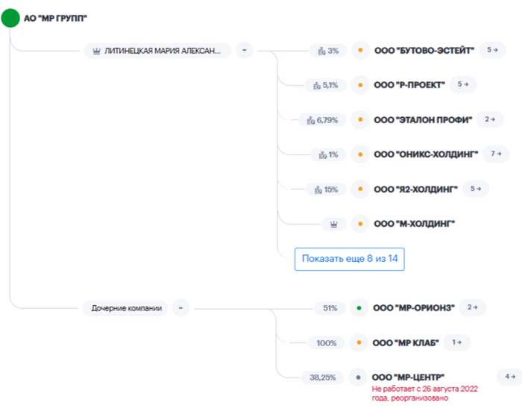Click the green status dot of МР-ОРИОН3
522x420 pixels.
360,307
